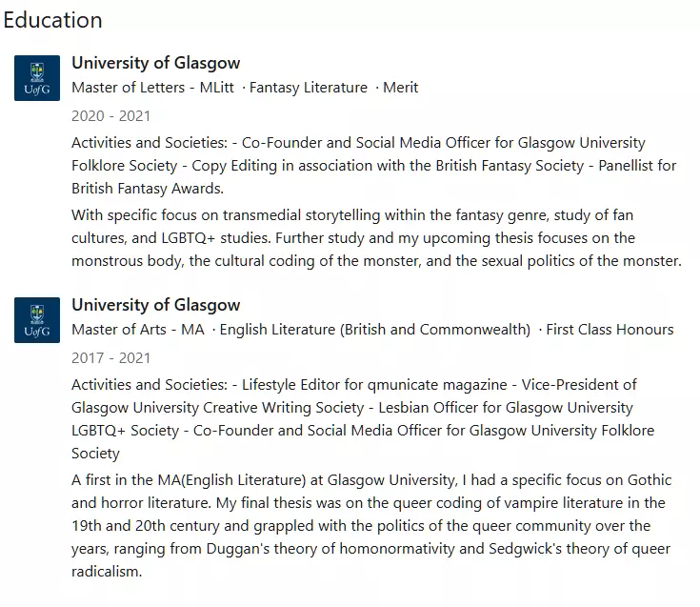The height and width of the screenshot is (607, 700).
Task: Open University of Glasgow link above Master of Arts
Action: 155,305
